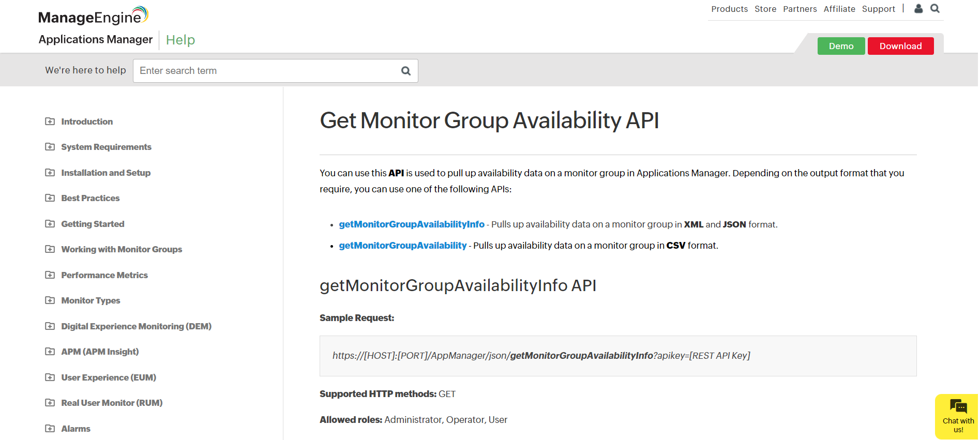The image size is (980, 440).
Task: Click the ManageEngine logo
Action: tap(94, 16)
